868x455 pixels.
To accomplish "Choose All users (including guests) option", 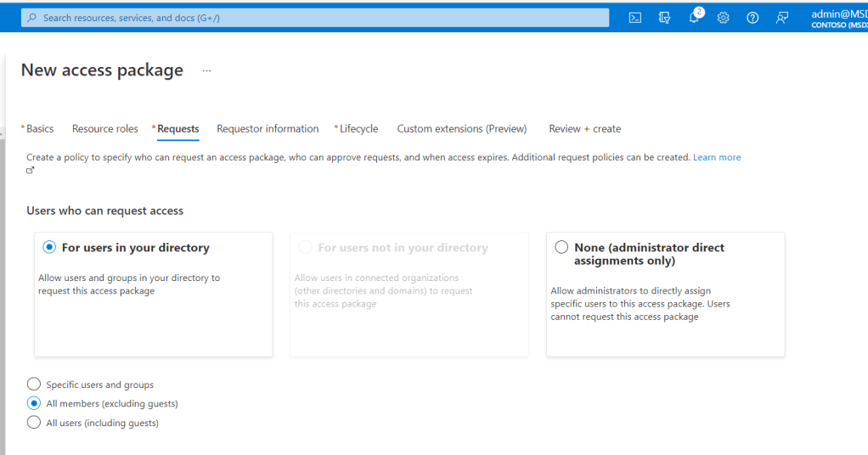I will (x=34, y=423).
